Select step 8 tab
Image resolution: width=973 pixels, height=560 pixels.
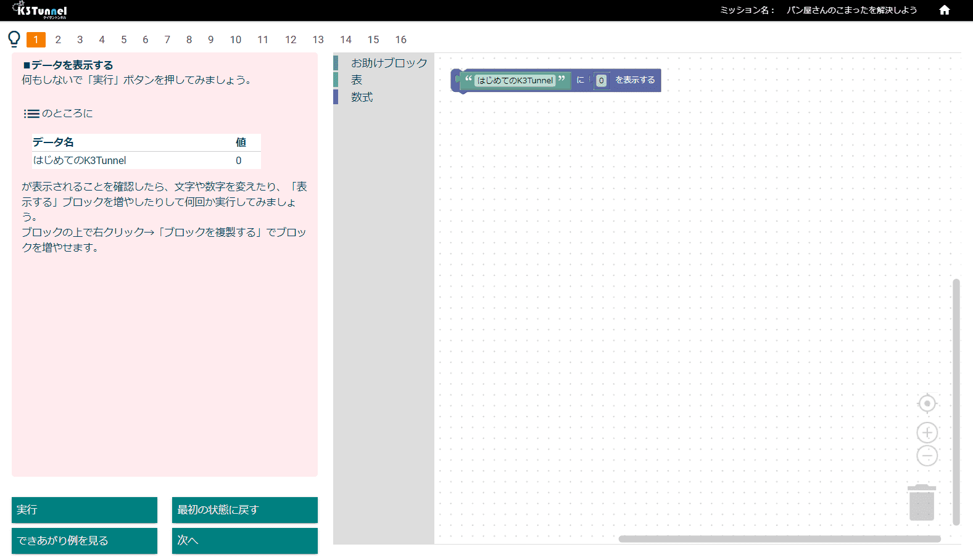[189, 39]
